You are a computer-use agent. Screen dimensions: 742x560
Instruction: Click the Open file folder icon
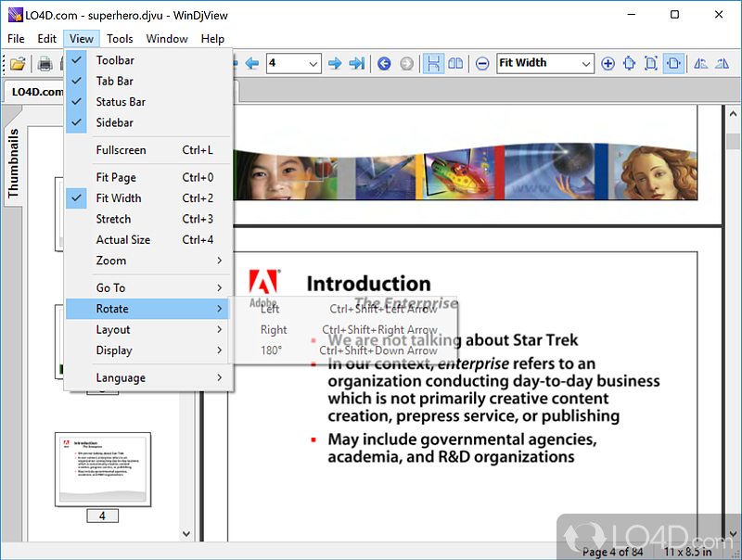(x=18, y=63)
